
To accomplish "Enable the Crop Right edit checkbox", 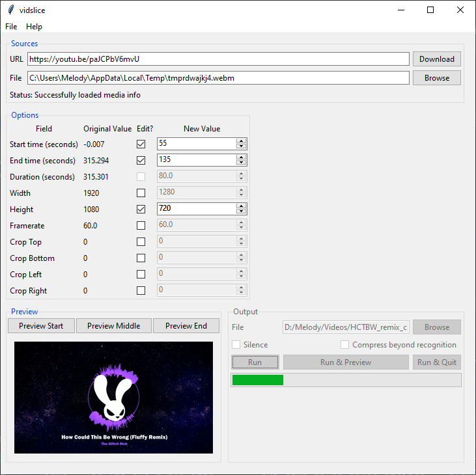I will click(x=141, y=291).
